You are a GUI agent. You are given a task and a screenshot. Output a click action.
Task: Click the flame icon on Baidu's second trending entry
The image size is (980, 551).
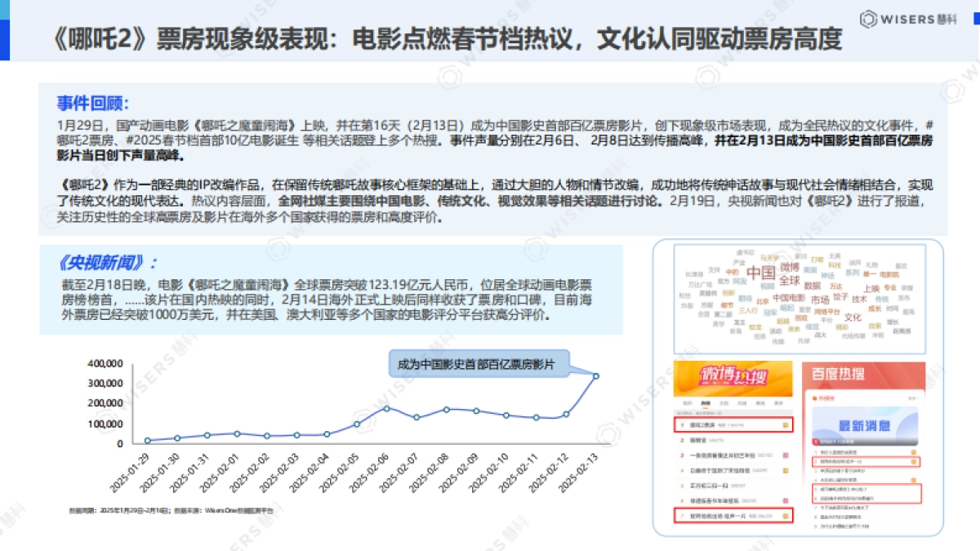coord(913,461)
